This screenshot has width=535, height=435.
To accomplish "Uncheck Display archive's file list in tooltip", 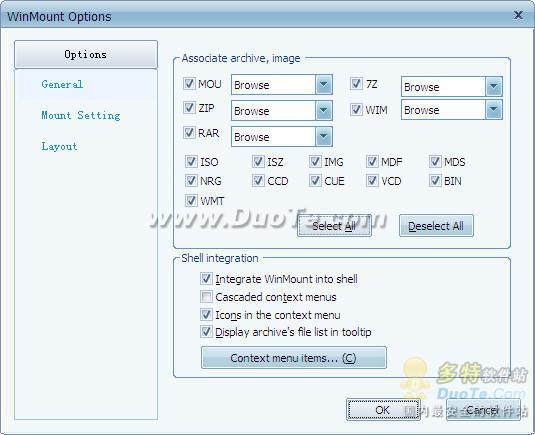I will click(206, 331).
